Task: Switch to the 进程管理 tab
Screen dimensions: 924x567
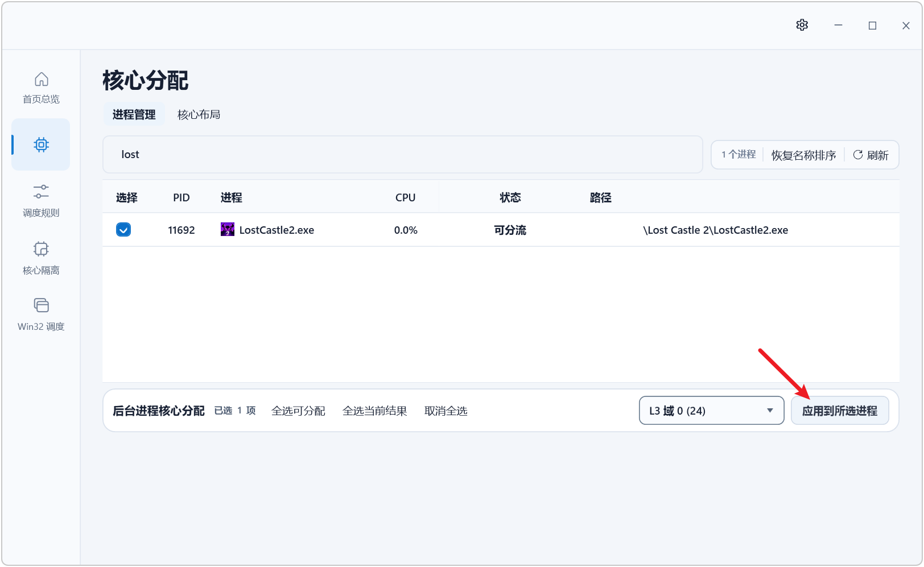Action: 134,114
